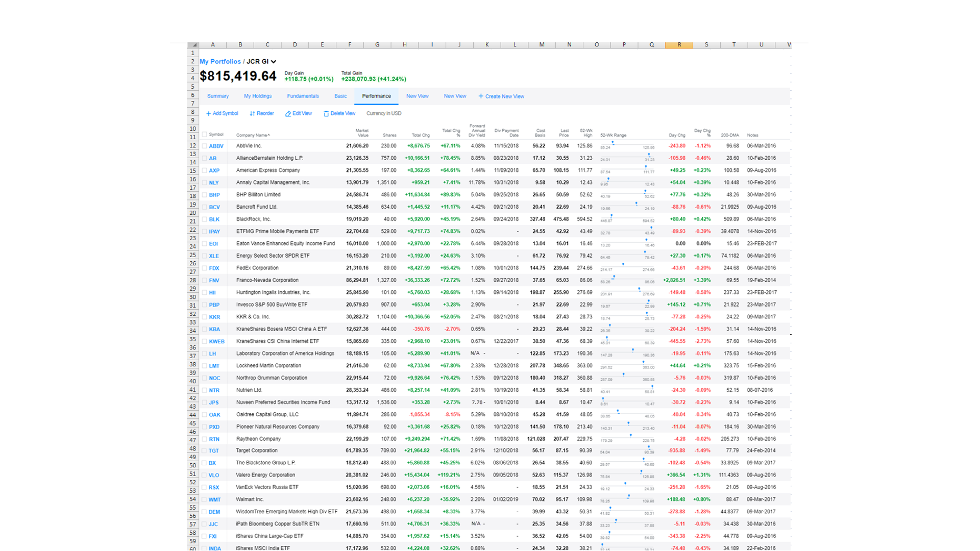Viewport: 980px width, 551px height.
Task: Click the Delete View trash icon
Action: (326, 114)
